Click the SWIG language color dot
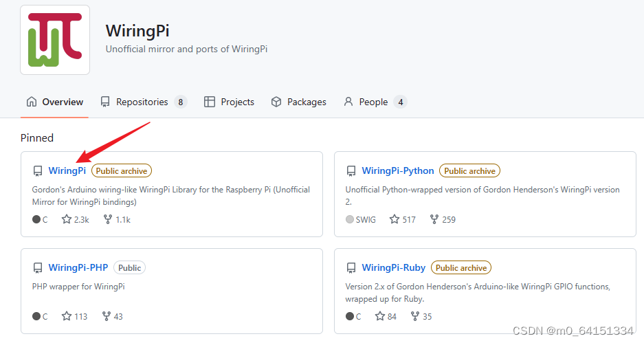 350,219
